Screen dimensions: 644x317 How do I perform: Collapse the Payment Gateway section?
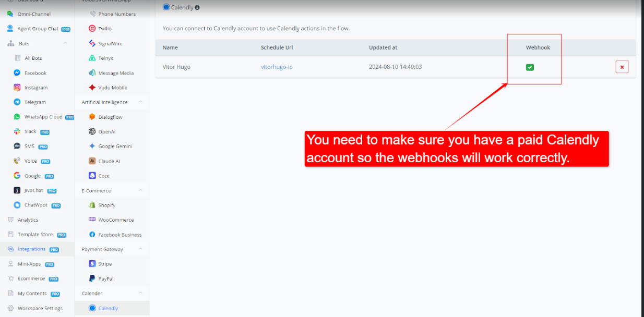click(140, 249)
